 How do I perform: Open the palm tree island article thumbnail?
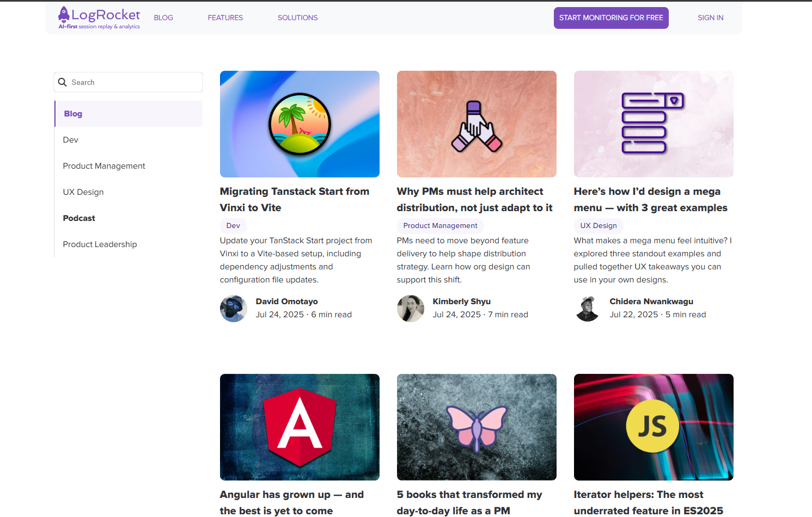coord(300,124)
